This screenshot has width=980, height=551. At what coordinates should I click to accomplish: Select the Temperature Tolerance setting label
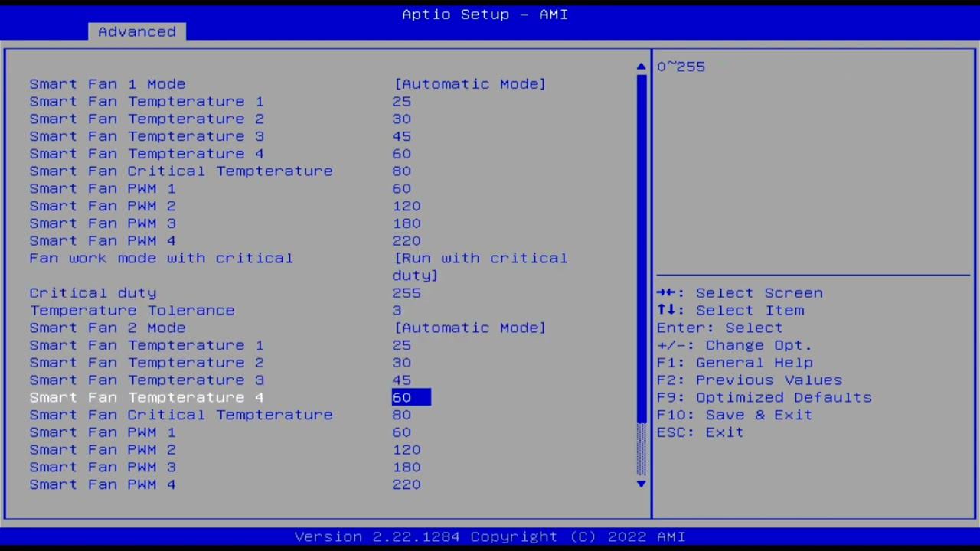132,310
